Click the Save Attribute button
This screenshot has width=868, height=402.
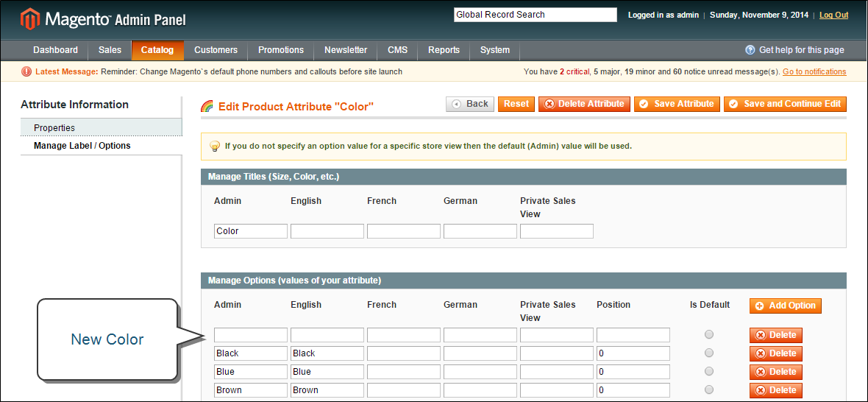(x=677, y=104)
